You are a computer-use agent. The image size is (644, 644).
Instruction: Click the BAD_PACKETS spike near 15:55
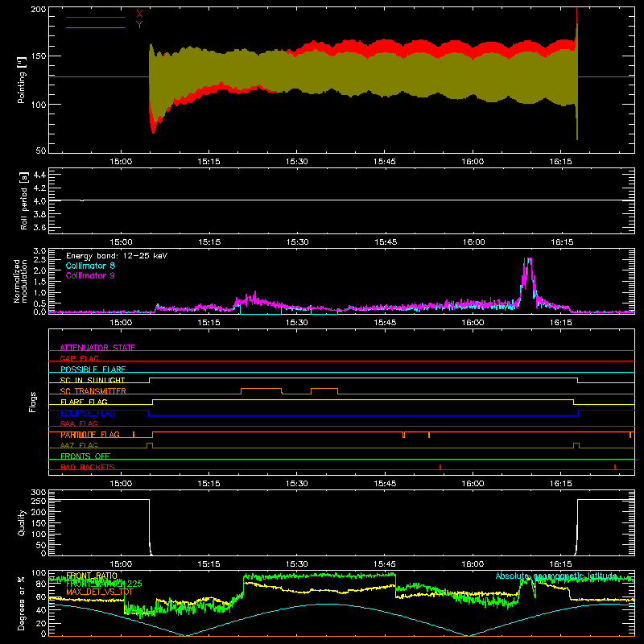pos(440,467)
